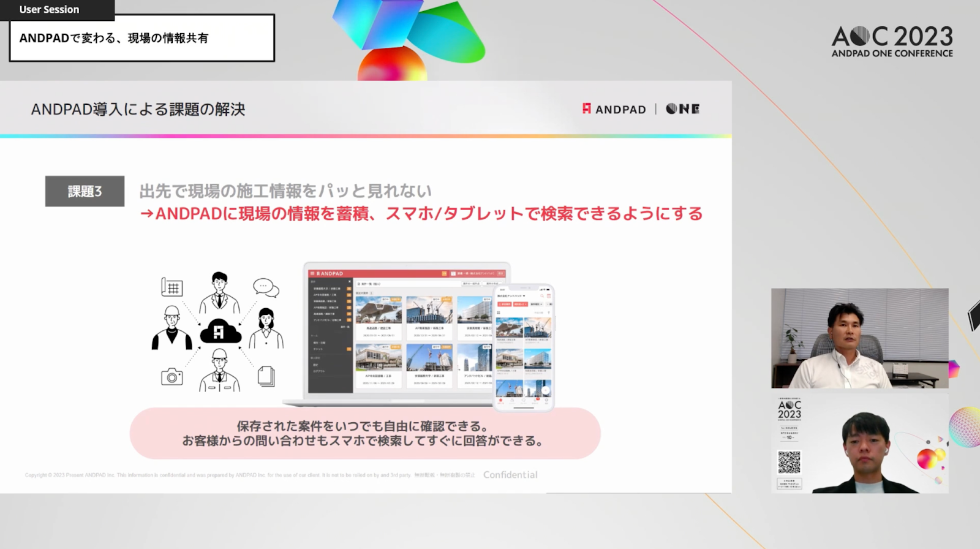This screenshot has width=980, height=549.
Task: Click the User Session tab label
Action: 49,9
